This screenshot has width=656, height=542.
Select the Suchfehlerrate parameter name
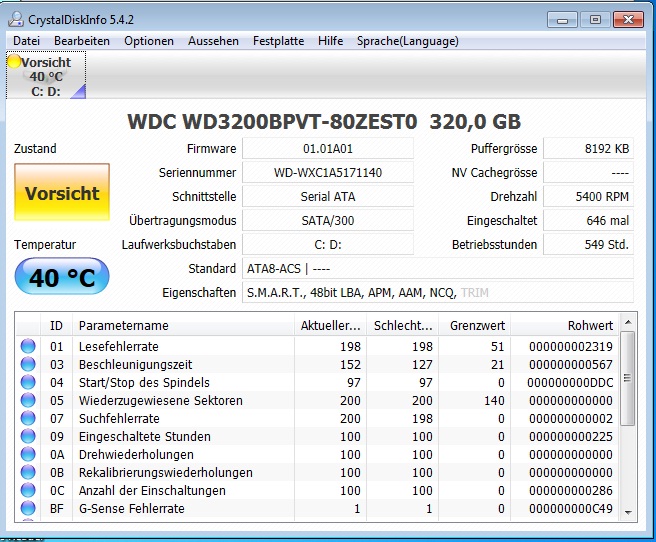(119, 418)
